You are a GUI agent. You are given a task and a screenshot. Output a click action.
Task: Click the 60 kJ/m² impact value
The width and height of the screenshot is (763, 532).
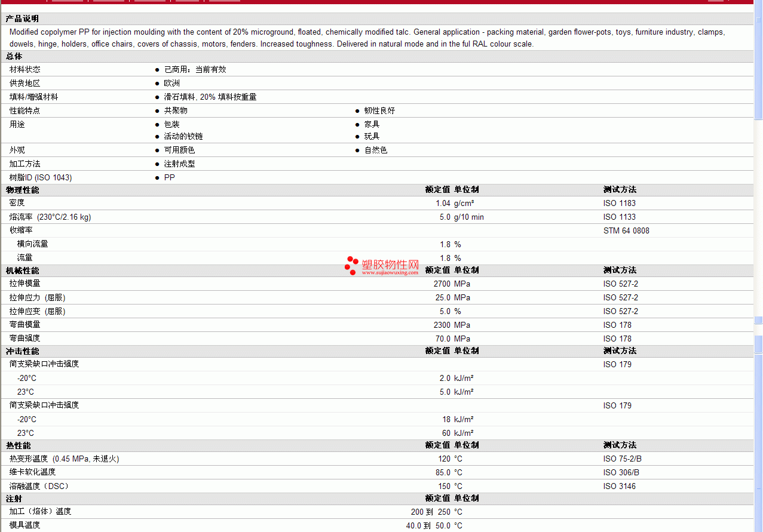(x=458, y=433)
